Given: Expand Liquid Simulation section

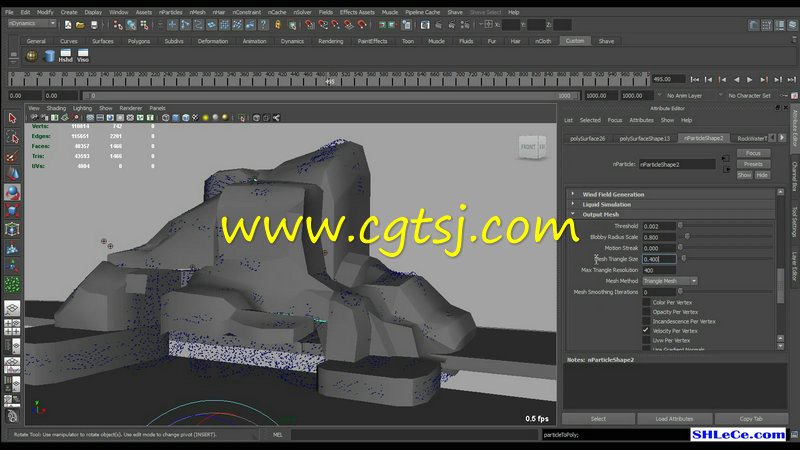Looking at the screenshot, I should click(x=573, y=204).
